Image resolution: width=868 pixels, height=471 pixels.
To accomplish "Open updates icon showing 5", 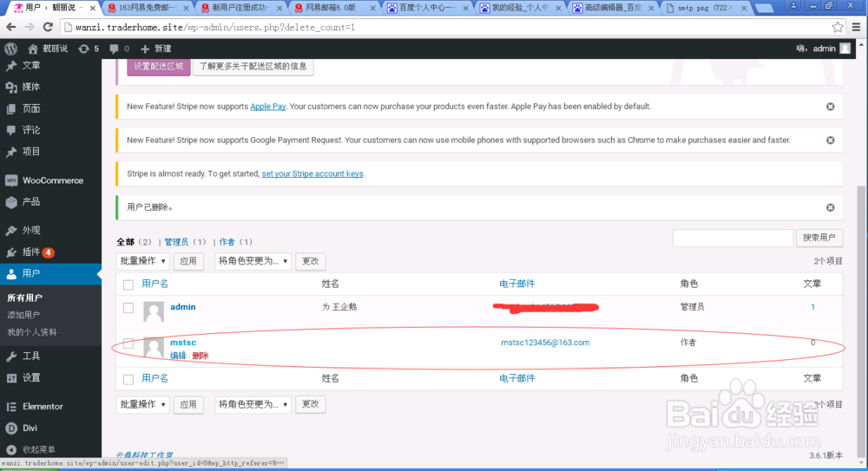I will pyautogui.click(x=83, y=49).
